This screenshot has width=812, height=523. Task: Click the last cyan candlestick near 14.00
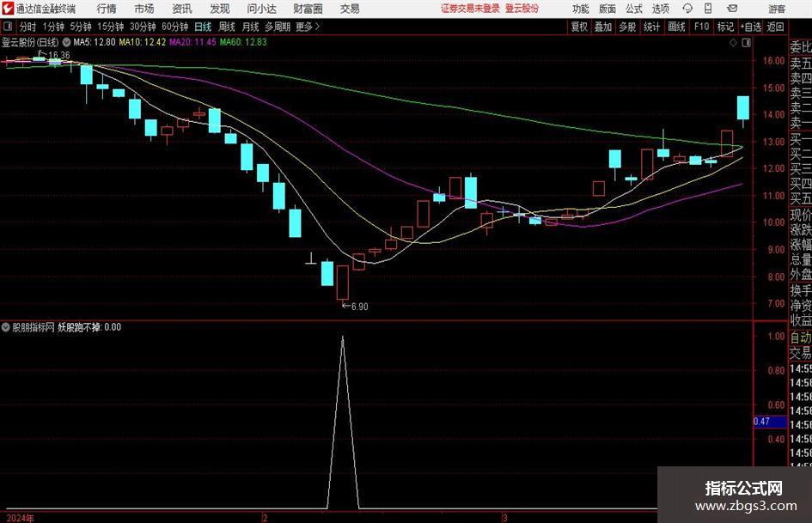click(x=743, y=108)
